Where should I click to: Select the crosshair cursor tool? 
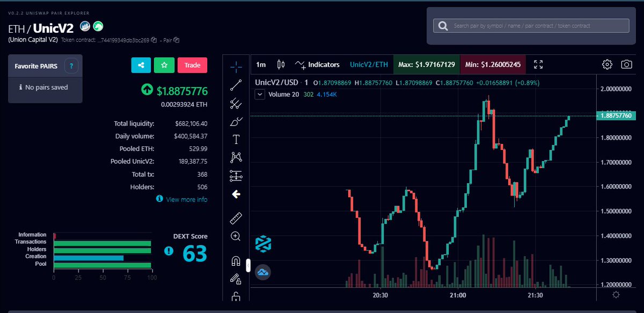[x=236, y=67]
